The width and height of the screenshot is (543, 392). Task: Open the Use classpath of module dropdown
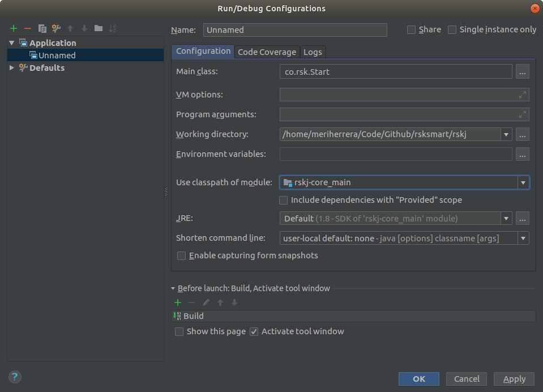point(523,182)
